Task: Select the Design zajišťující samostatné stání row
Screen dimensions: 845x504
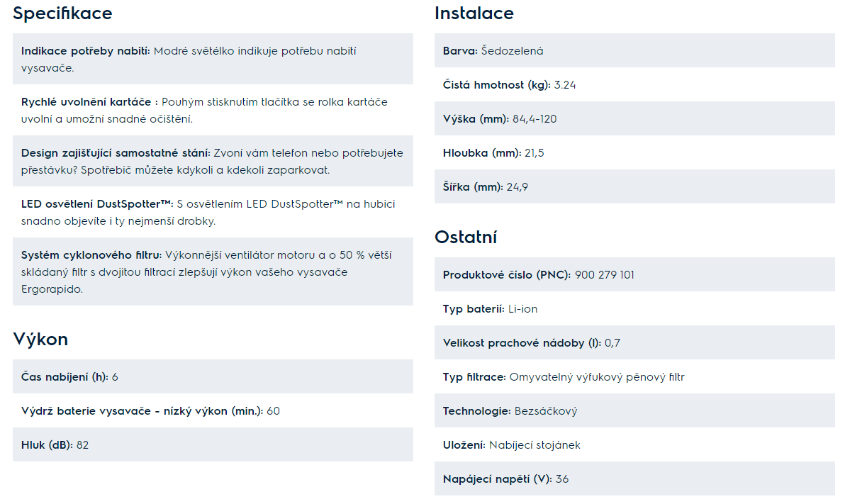Action: coord(213,161)
